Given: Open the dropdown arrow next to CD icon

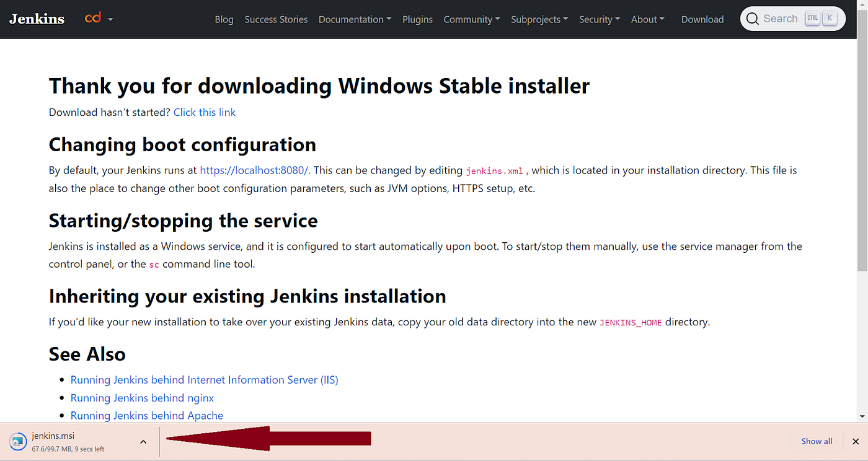Looking at the screenshot, I should [x=110, y=19].
